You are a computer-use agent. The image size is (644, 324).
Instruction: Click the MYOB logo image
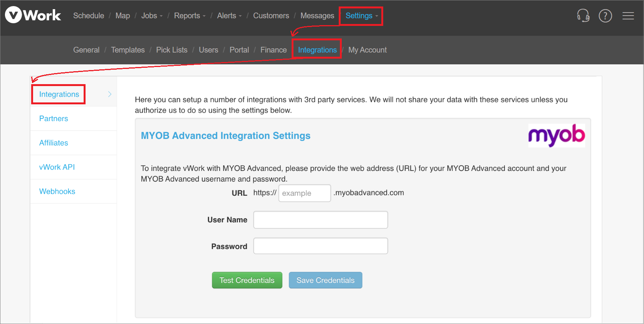pos(556,136)
